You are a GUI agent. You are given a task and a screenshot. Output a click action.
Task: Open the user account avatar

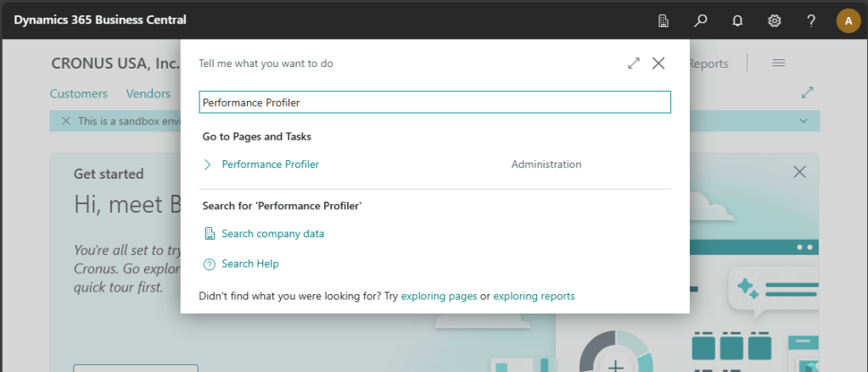click(848, 20)
